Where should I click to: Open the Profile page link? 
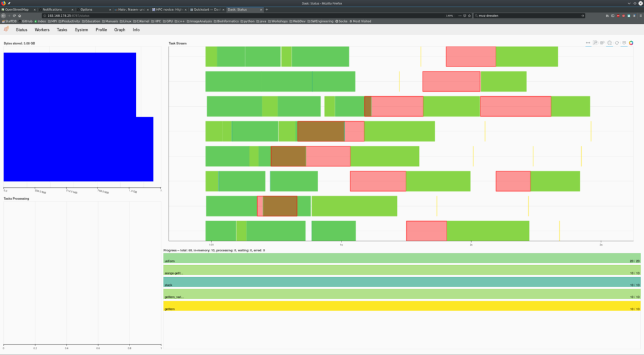click(101, 30)
